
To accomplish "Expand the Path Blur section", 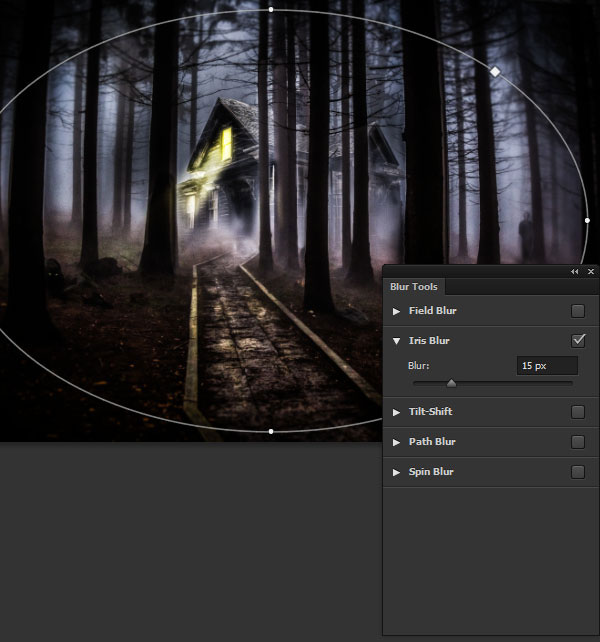I will coord(396,442).
